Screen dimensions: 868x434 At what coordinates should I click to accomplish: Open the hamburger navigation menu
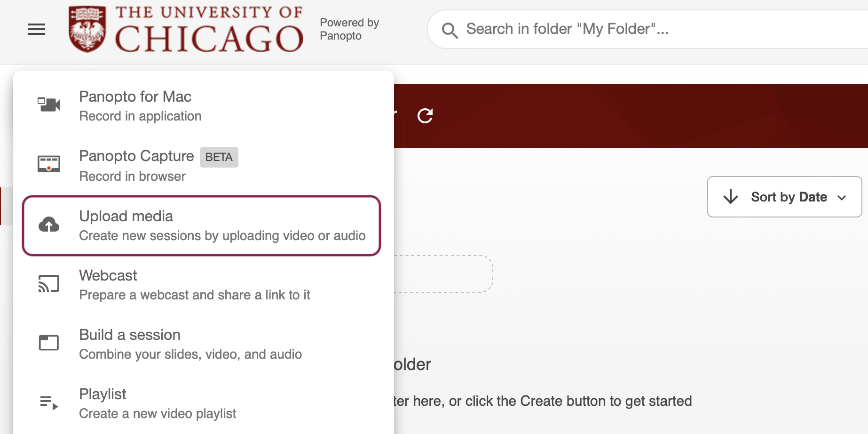(x=37, y=30)
